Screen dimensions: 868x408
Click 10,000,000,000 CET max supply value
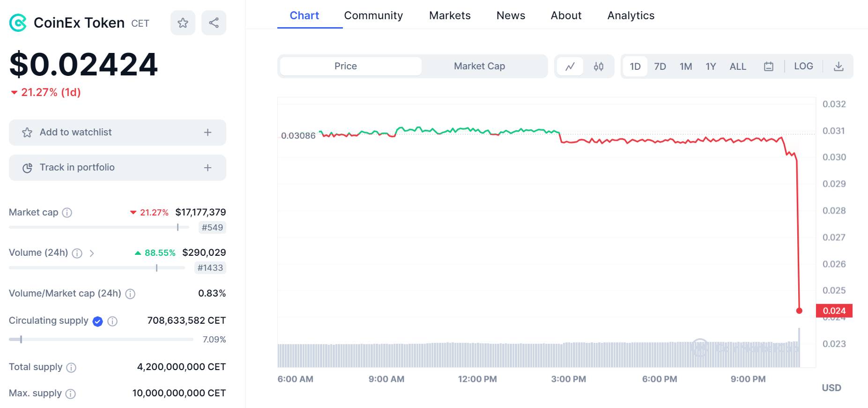pyautogui.click(x=179, y=393)
